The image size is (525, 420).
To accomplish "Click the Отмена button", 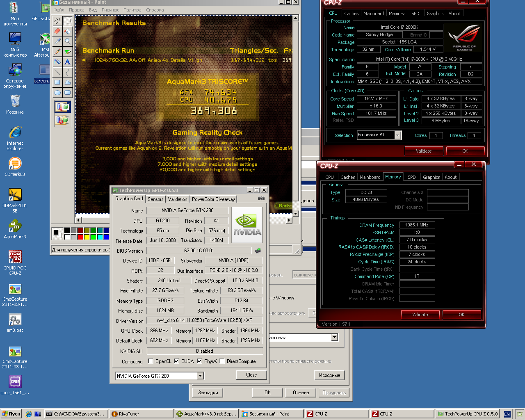I will 301,393.
